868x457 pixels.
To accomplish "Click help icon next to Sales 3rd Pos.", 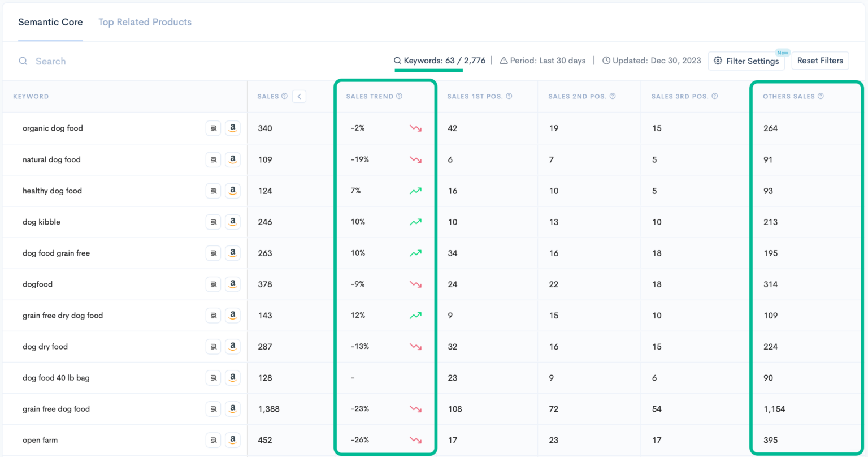I will (x=714, y=96).
